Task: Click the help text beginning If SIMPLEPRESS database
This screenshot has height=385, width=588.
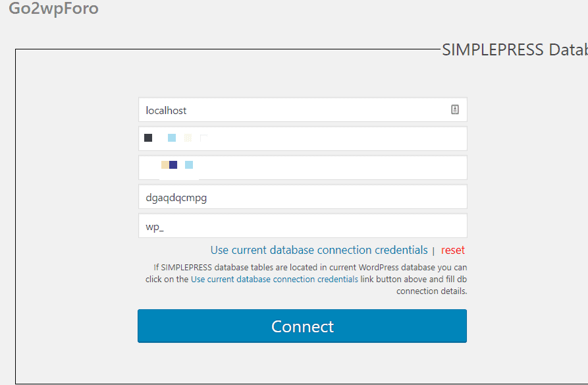Action: pyautogui.click(x=306, y=279)
